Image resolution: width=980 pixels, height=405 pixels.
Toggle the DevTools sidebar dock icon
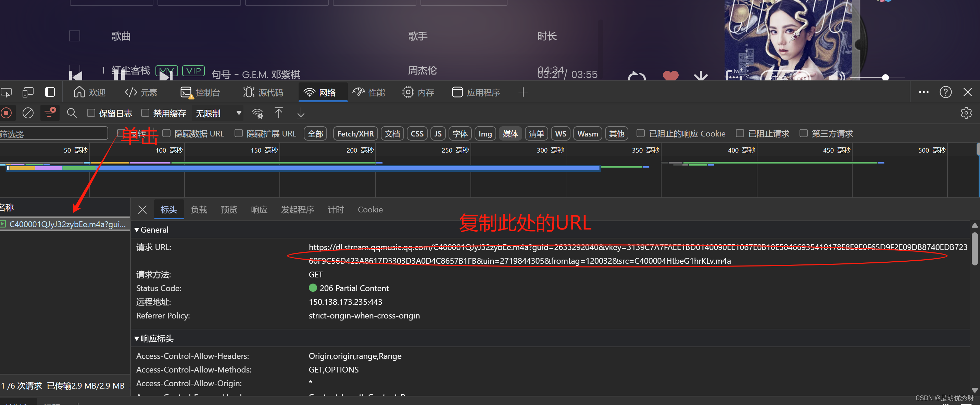click(50, 92)
